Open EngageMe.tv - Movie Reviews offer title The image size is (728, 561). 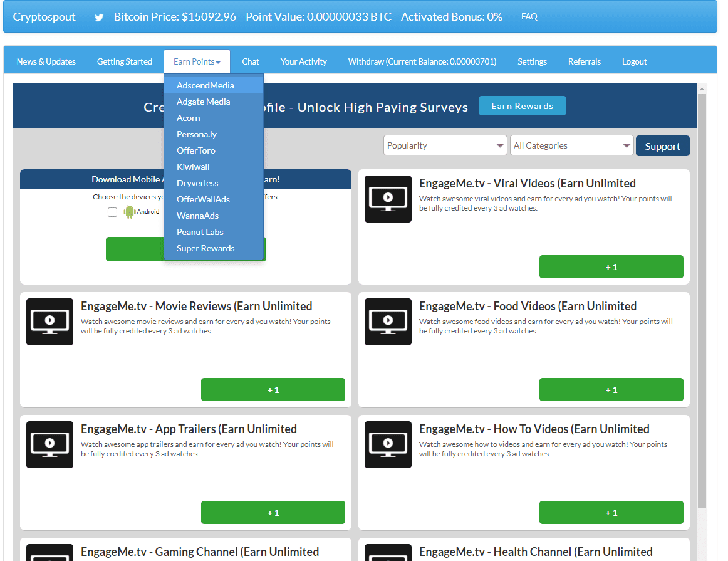point(196,307)
